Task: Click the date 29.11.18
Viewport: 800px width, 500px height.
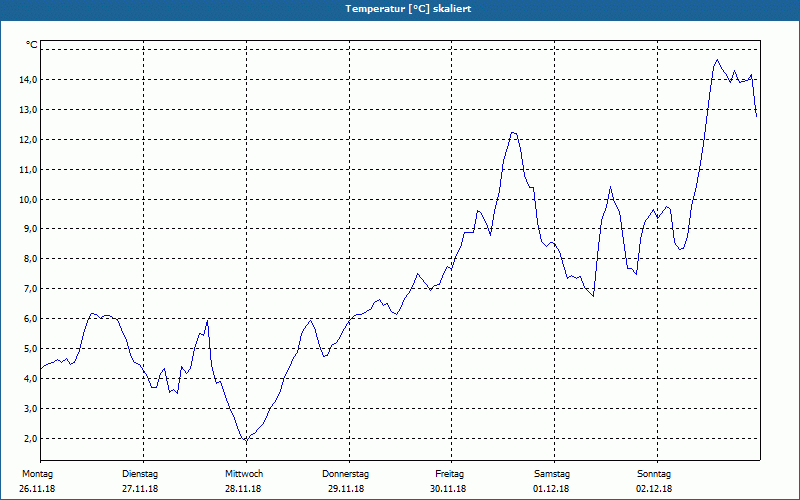Action: [346, 489]
